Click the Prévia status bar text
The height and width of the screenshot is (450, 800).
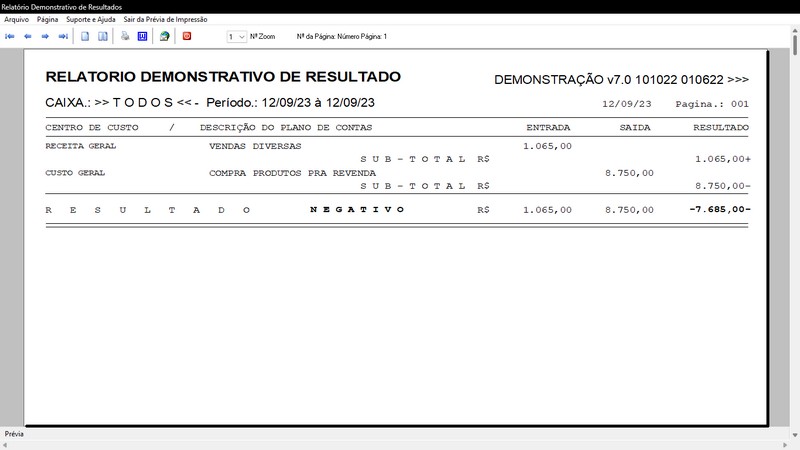[14, 434]
